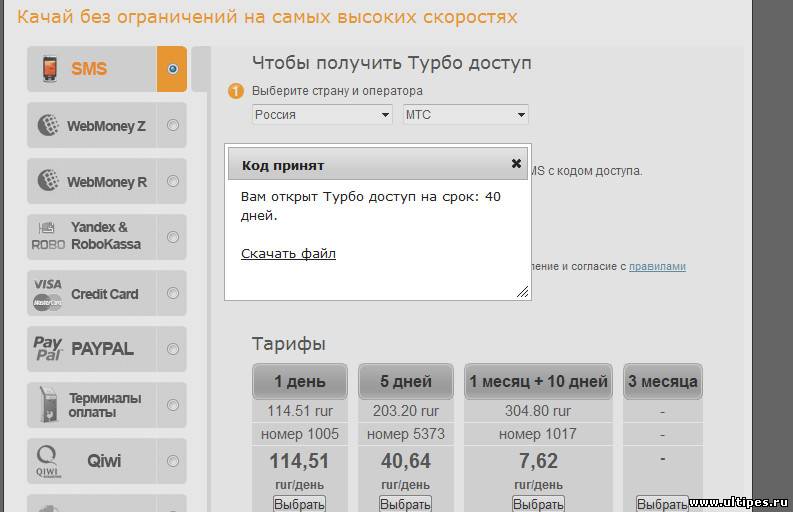Open the country dropdown showing Россия
This screenshot has width=793, height=512.
322,115
